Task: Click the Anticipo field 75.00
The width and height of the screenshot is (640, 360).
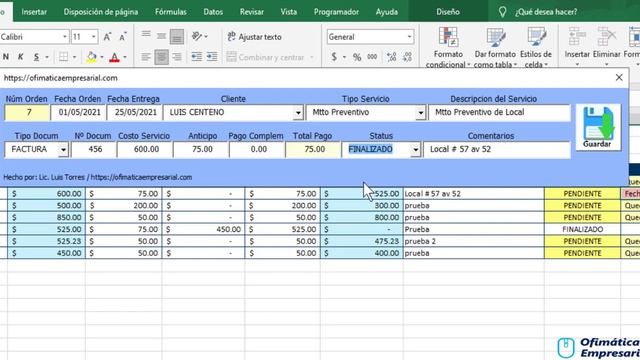Action: 201,149
